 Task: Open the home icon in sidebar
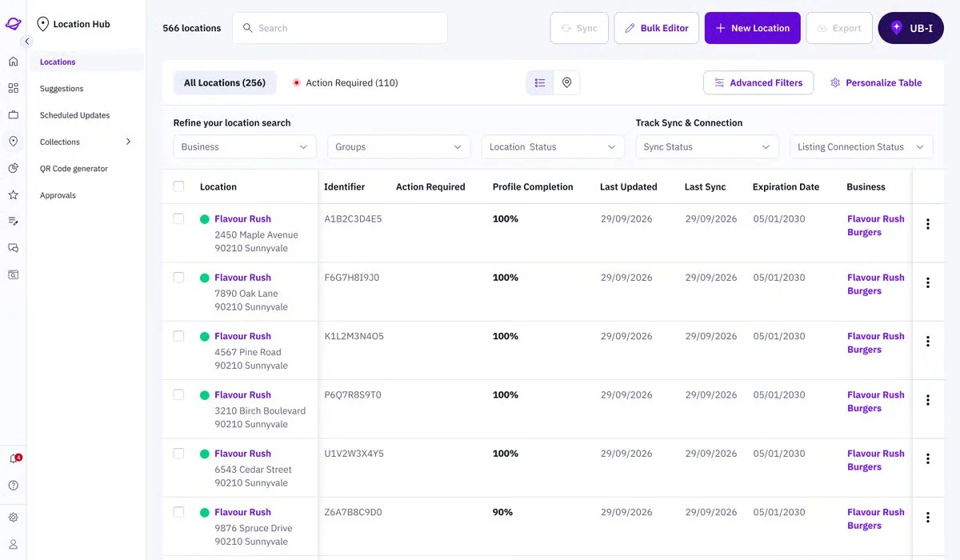pos(13,62)
